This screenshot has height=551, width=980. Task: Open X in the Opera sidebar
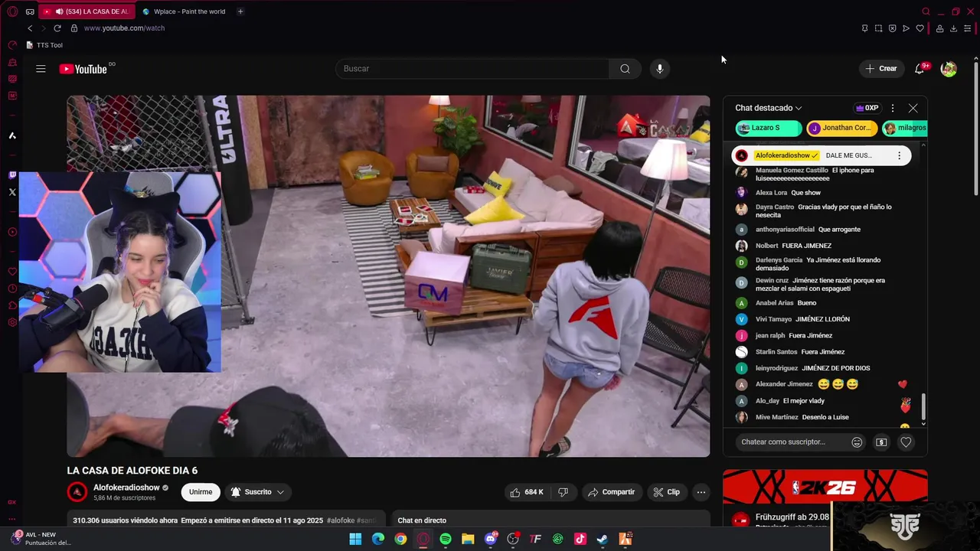[12, 192]
